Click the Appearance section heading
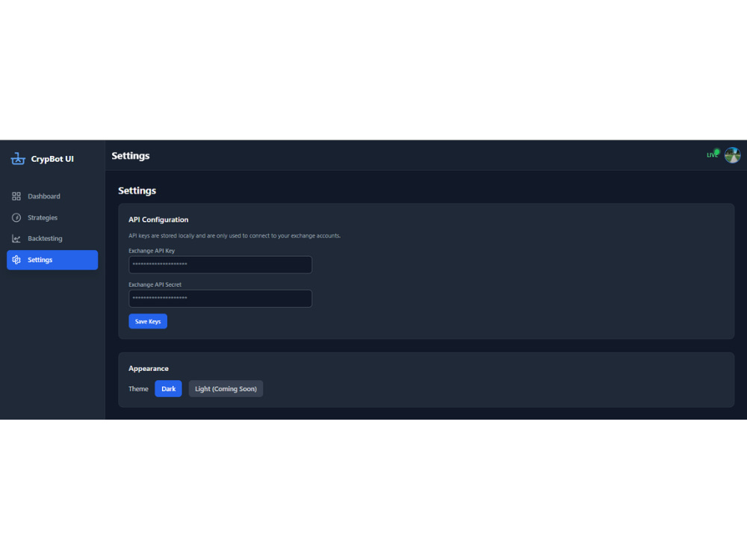The width and height of the screenshot is (747, 560). pyautogui.click(x=148, y=369)
